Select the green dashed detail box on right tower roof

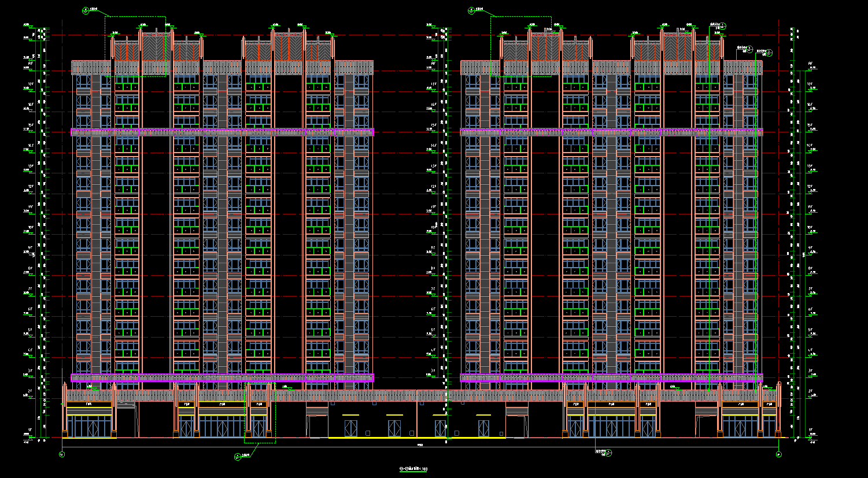coord(520,46)
